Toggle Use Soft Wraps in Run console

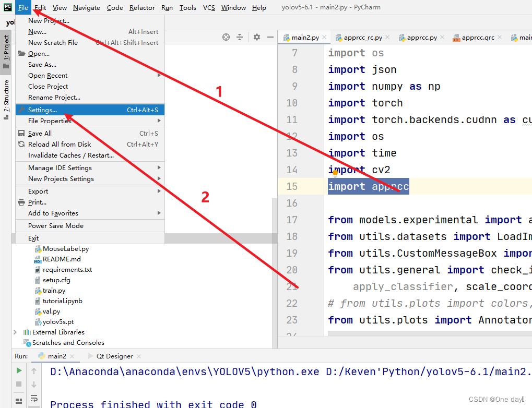34,399
